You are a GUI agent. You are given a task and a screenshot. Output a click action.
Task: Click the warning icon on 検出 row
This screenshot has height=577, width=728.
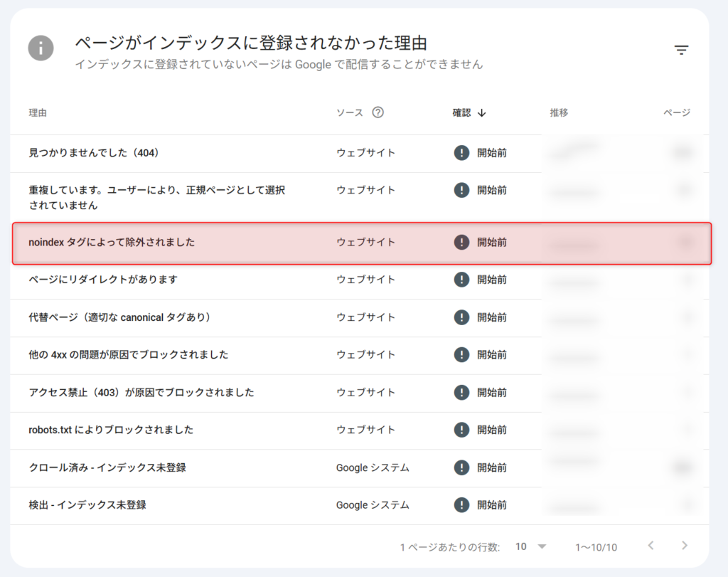461,505
